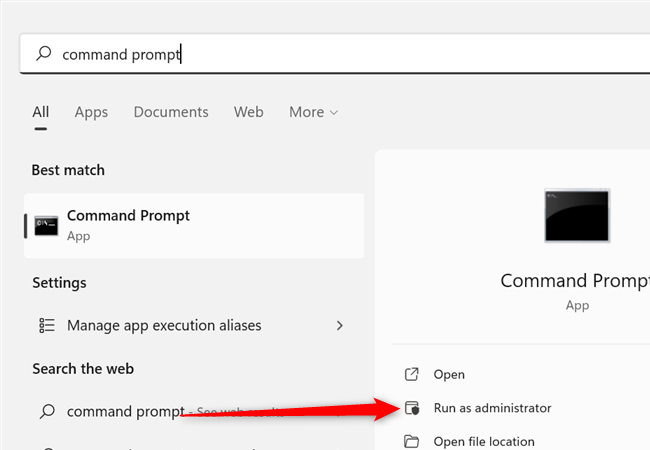
Task: Switch to the Apps tab
Action: (91, 112)
